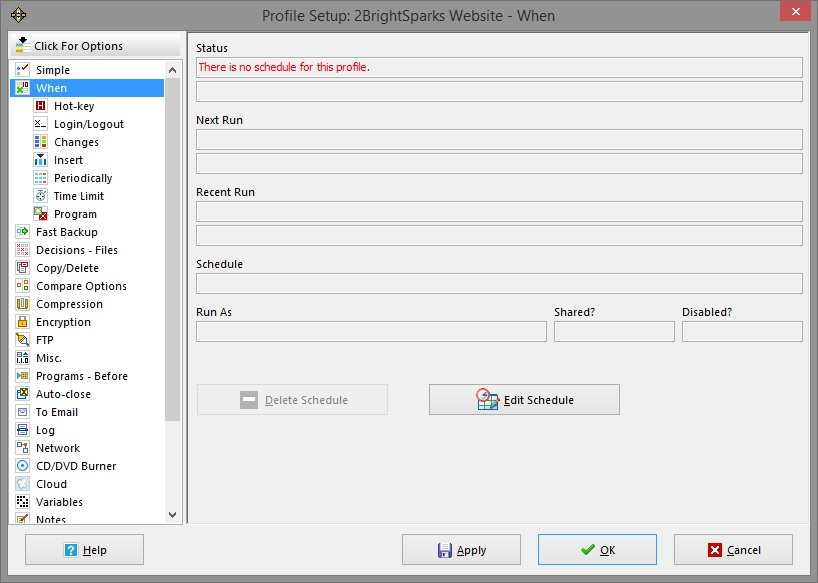Click the Cloud icon
This screenshot has width=818, height=583.
22,483
